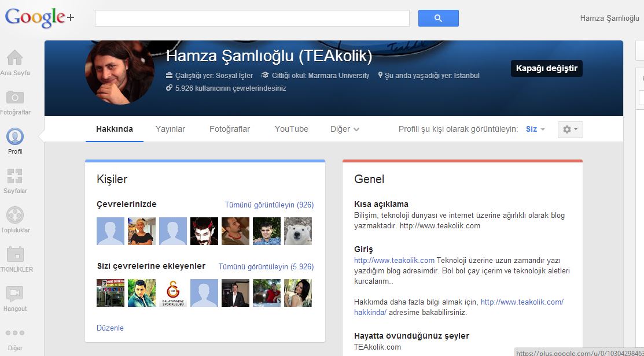Select the Profil icon in sidebar
Screen dimensions: 644x356
tap(15, 136)
